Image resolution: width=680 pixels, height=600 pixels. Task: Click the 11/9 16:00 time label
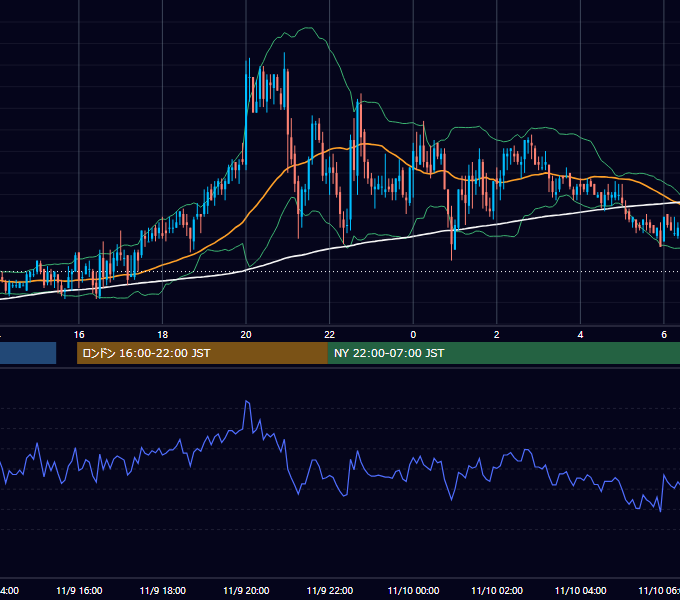coord(79,590)
